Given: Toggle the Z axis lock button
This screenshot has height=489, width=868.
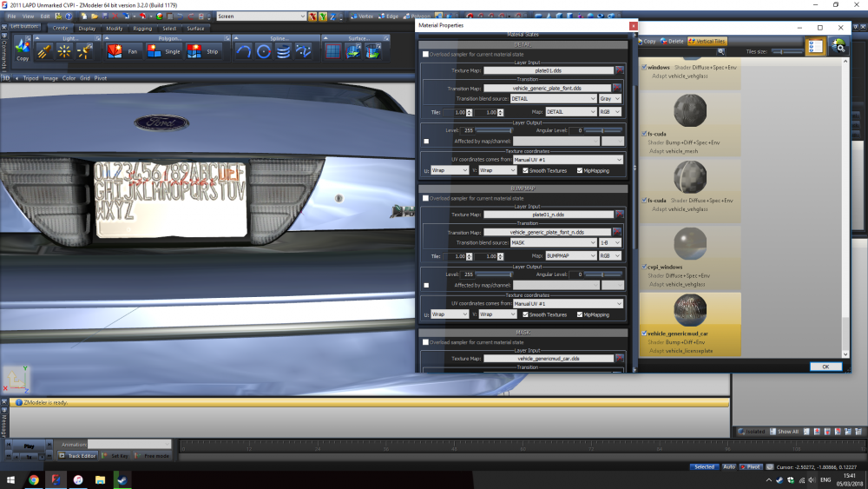Looking at the screenshot, I should [332, 17].
